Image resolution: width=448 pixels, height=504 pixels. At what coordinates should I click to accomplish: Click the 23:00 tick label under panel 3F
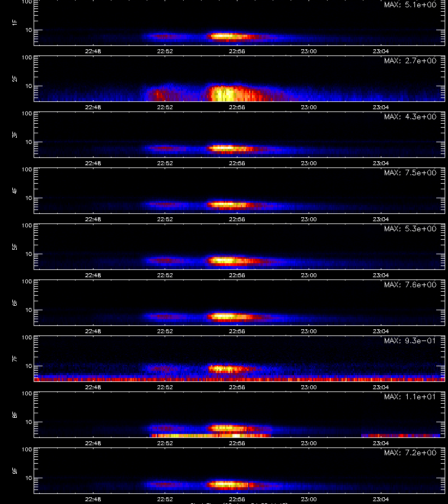tap(309, 163)
